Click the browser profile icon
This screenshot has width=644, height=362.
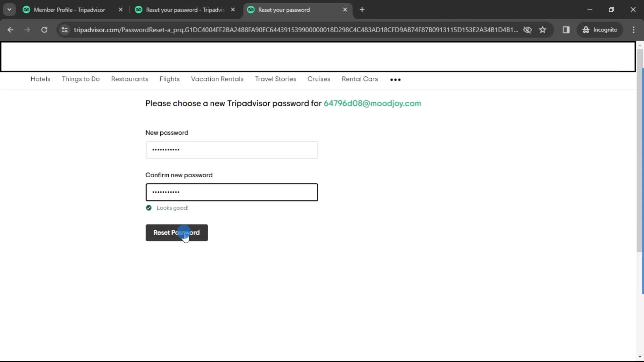click(x=600, y=29)
